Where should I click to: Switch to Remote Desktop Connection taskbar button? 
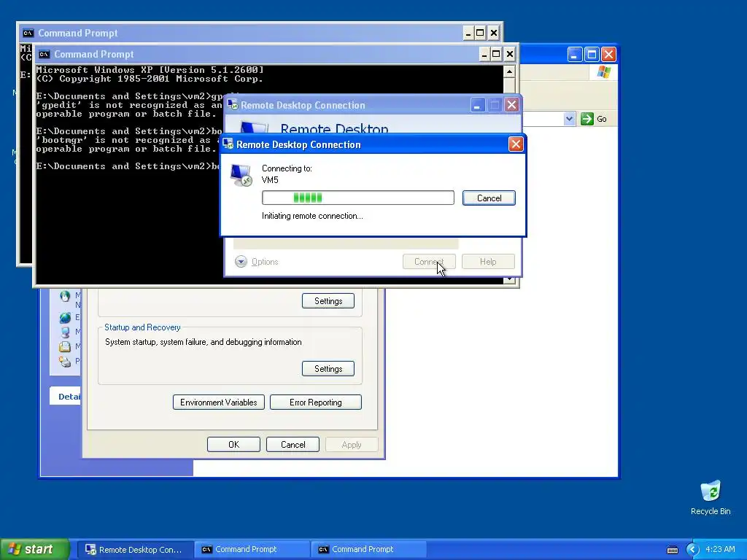click(x=134, y=550)
